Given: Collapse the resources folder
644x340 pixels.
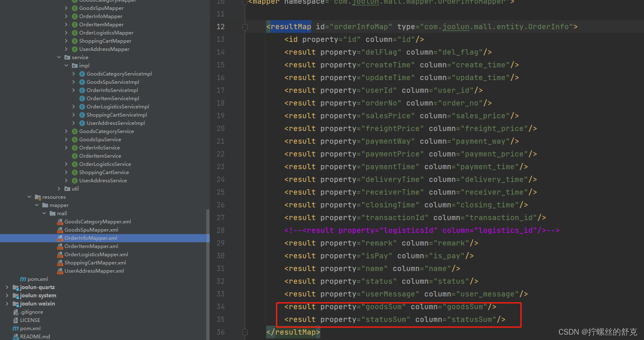Looking at the screenshot, I should pos(30,197).
